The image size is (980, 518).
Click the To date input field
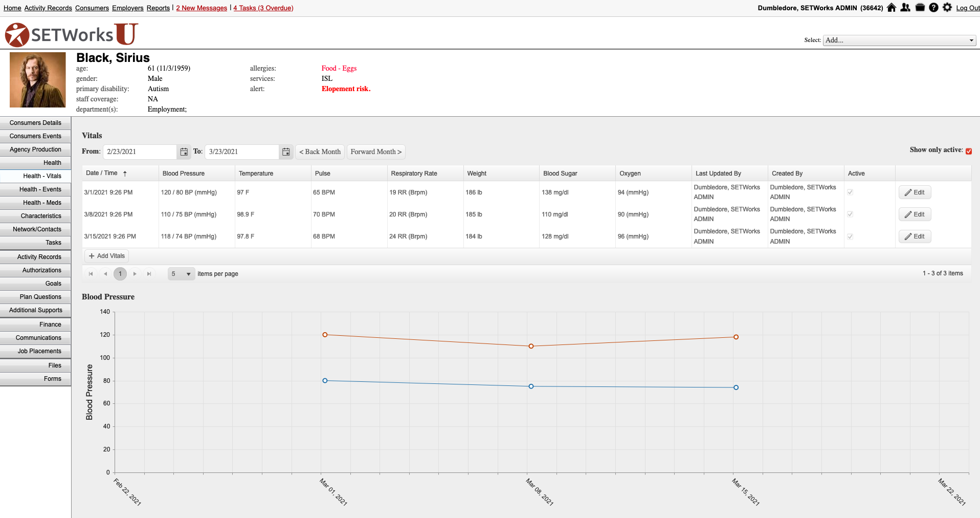tap(242, 152)
